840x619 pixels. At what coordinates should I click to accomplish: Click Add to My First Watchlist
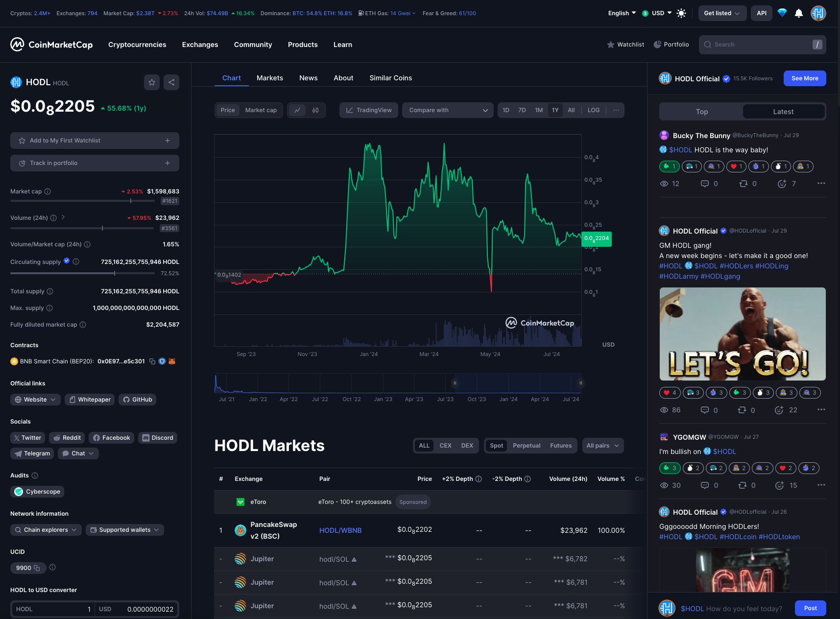(95, 141)
